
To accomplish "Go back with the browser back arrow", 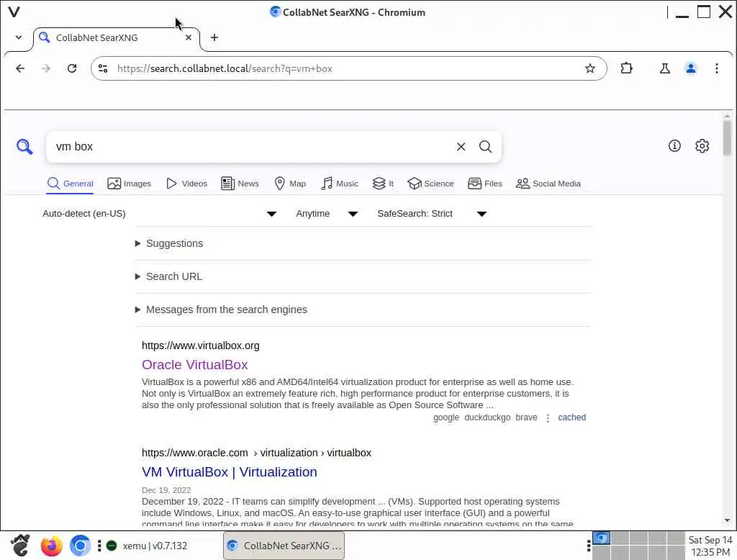I will [x=20, y=68].
